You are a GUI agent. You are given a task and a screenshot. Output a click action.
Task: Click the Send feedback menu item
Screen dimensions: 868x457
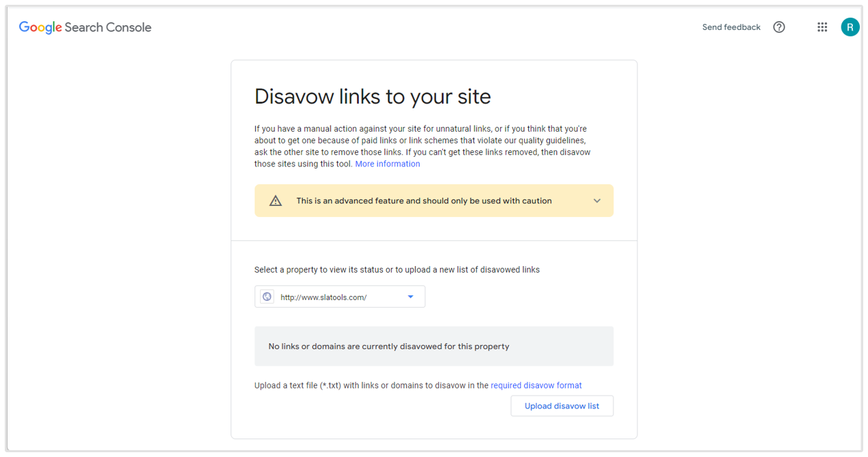[731, 27]
